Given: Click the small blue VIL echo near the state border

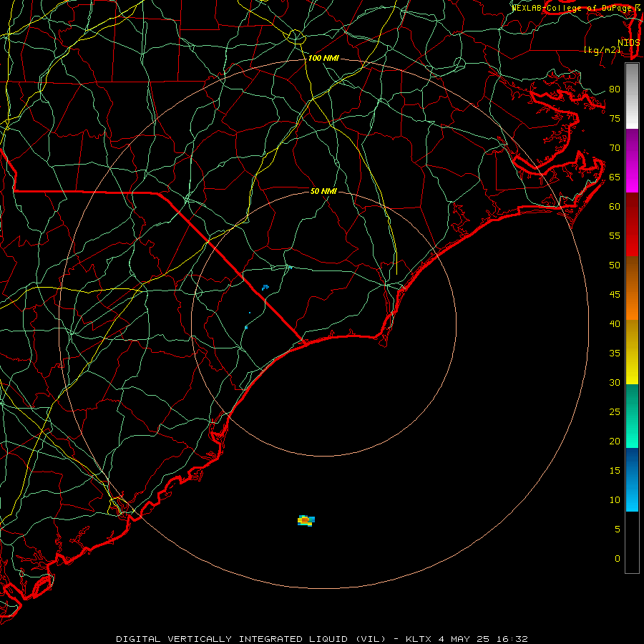Looking at the screenshot, I should 265,287.
